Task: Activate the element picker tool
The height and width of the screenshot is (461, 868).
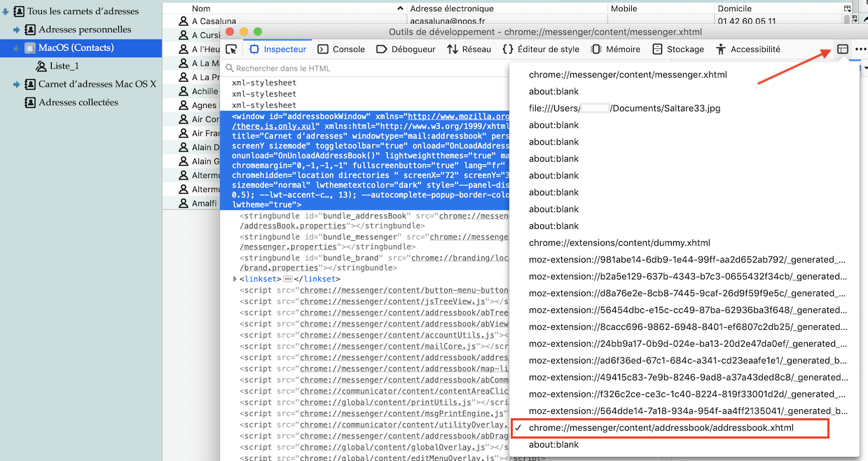Action: (x=231, y=49)
